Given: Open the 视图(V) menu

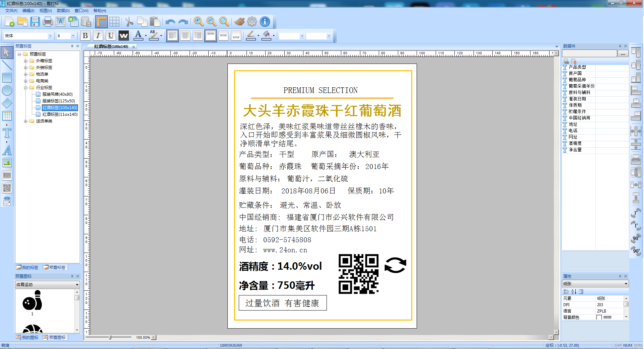Looking at the screenshot, I should 46,11.
